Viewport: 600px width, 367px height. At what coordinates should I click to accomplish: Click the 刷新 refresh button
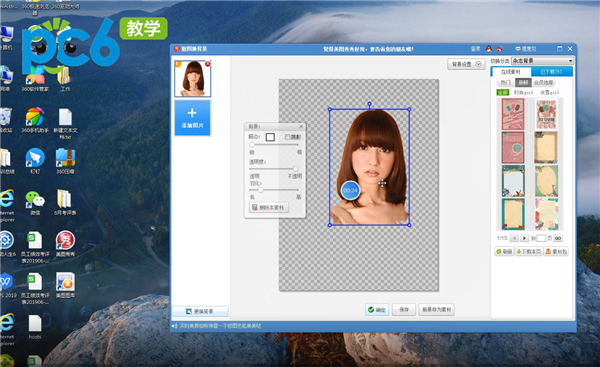(504, 251)
